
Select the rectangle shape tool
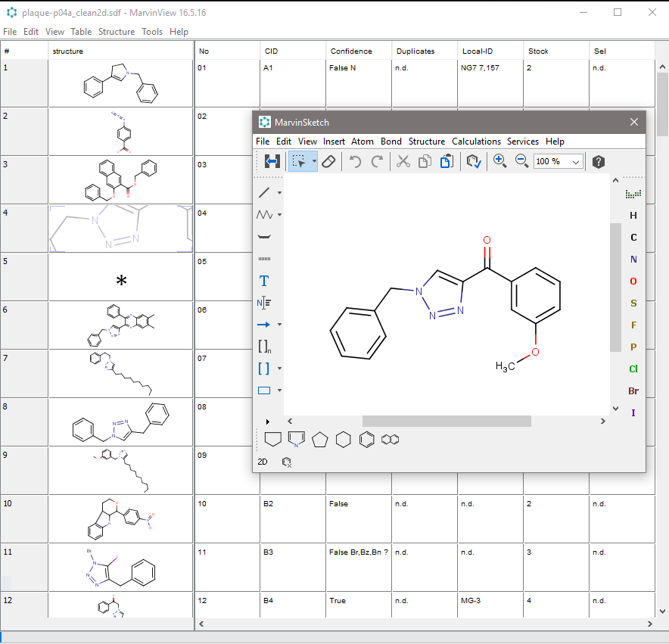pyautogui.click(x=264, y=390)
